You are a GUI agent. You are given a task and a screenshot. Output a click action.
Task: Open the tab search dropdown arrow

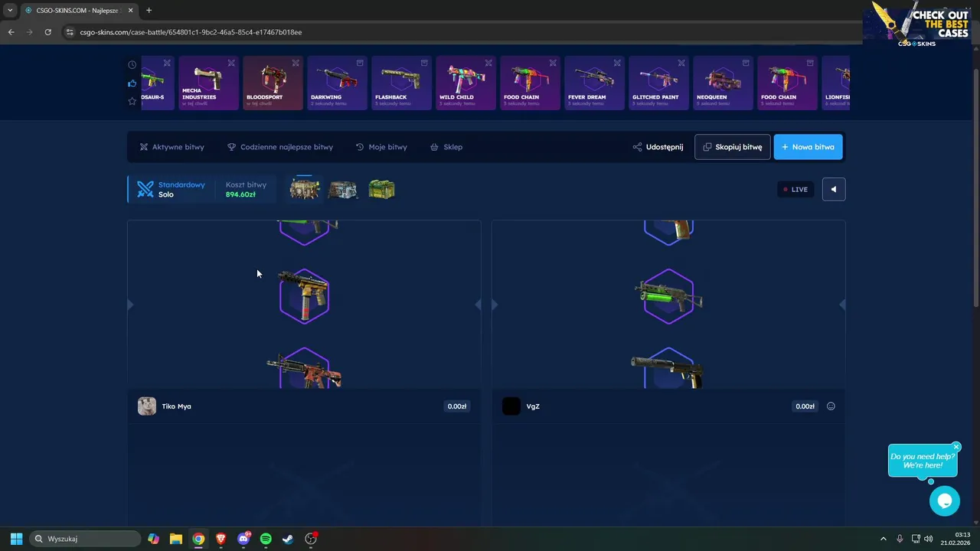(10, 11)
